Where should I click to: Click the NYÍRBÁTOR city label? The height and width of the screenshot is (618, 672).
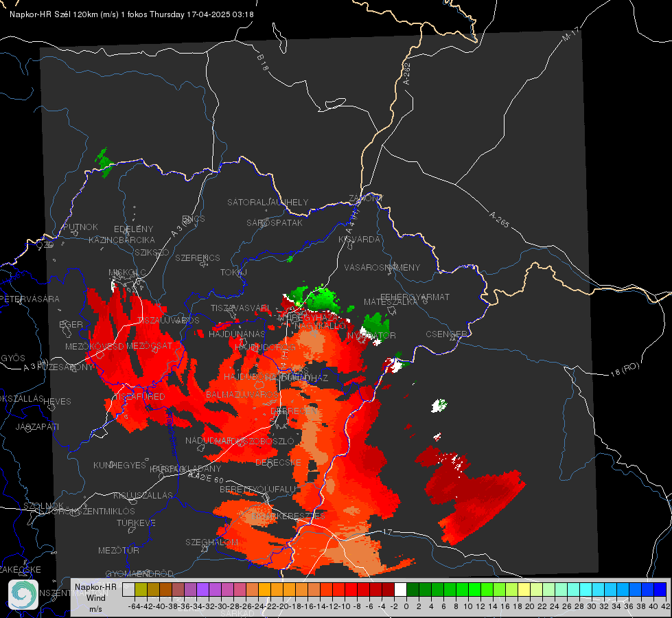(371, 335)
